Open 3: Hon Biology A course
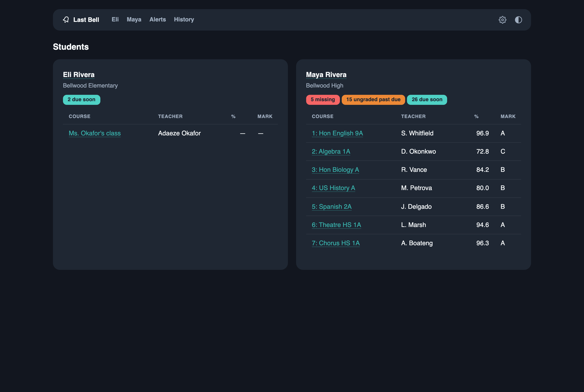 coord(335,170)
